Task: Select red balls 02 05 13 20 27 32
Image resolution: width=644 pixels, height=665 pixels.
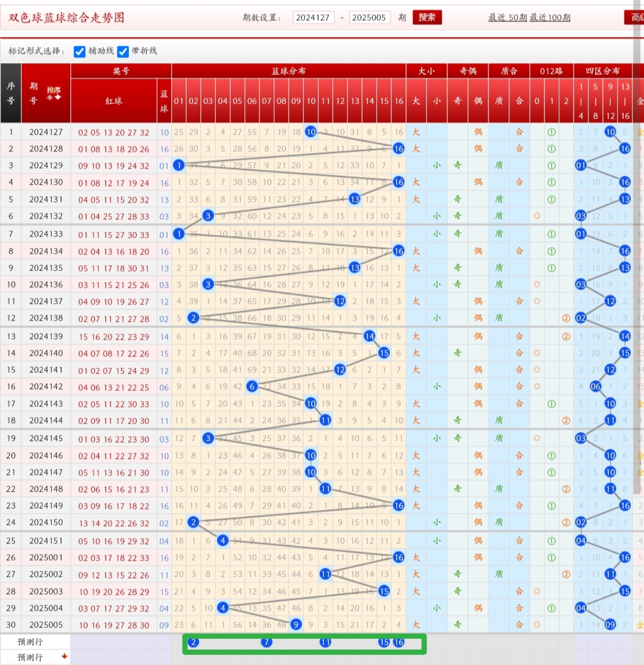Action: click(x=114, y=132)
